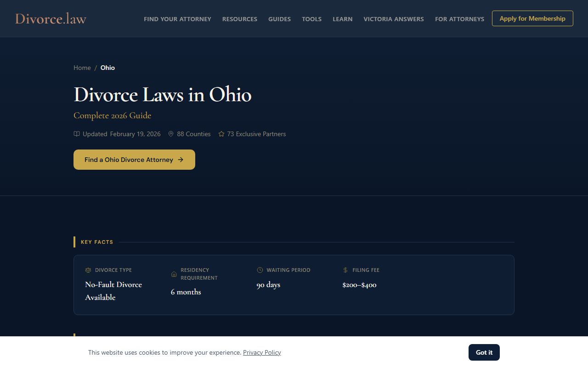Viewport: 588px width, 368px height.
Task: Click the 6 months residency value
Action: [x=186, y=292]
